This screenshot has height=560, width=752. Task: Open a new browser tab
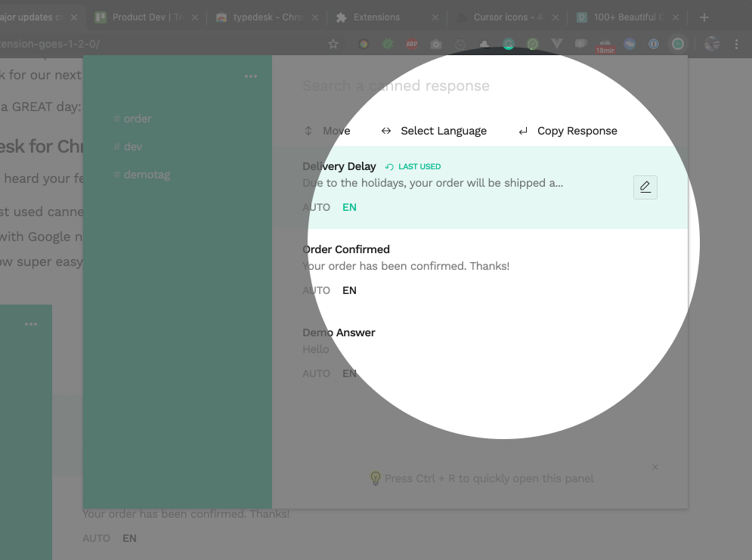tap(704, 17)
